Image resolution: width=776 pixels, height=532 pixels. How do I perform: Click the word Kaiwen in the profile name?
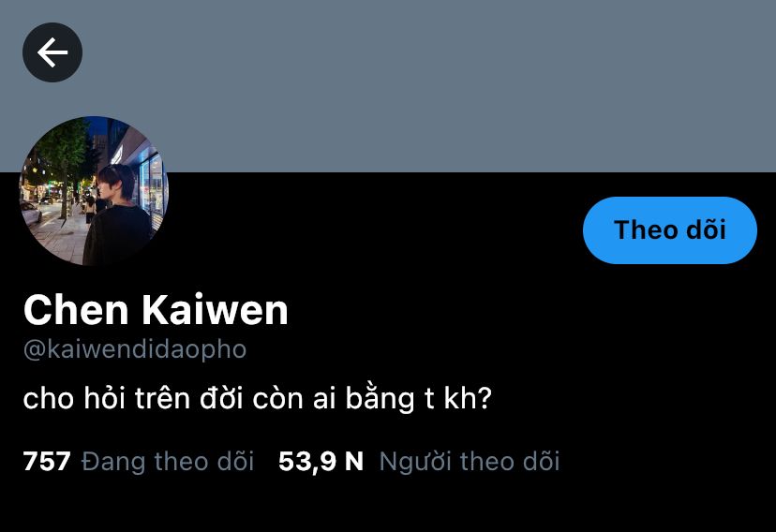tap(216, 310)
